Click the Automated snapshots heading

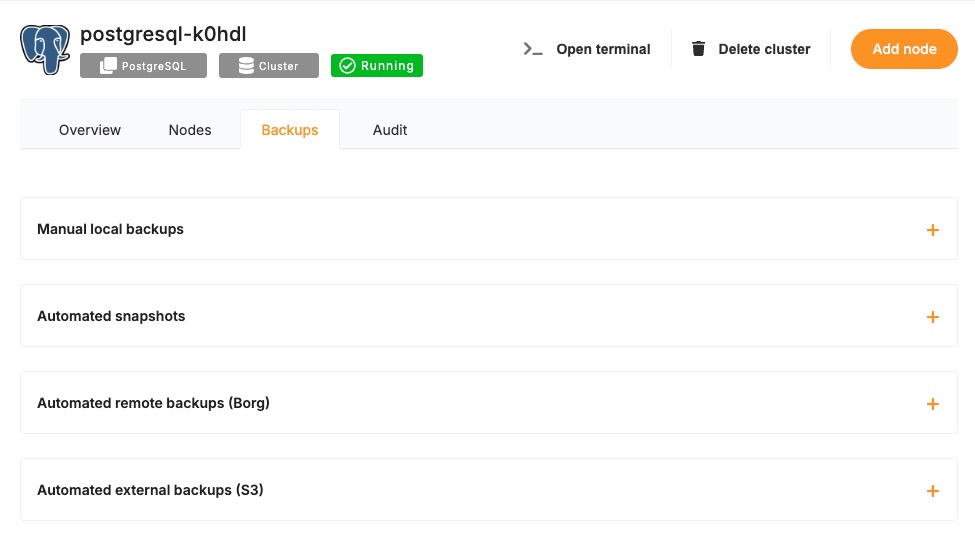click(111, 316)
